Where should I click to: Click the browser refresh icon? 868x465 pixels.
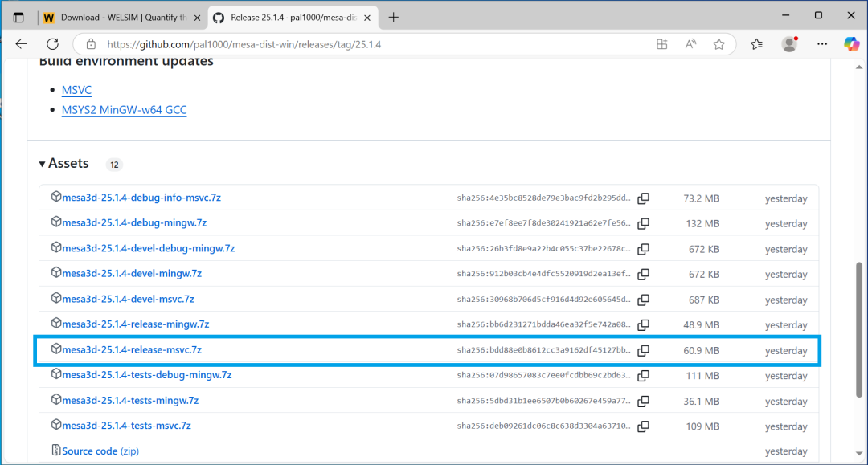click(52, 44)
